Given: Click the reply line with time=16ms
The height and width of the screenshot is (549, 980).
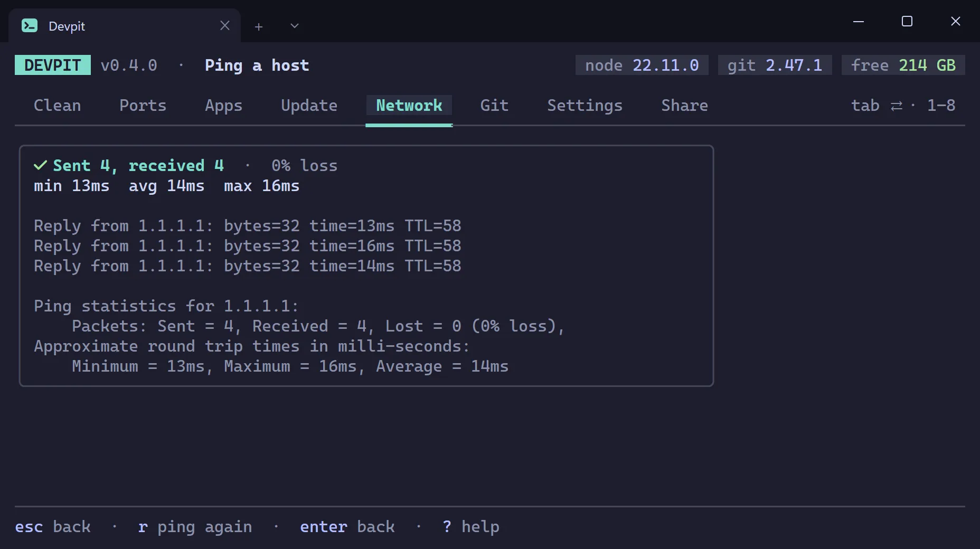Looking at the screenshot, I should tap(248, 246).
